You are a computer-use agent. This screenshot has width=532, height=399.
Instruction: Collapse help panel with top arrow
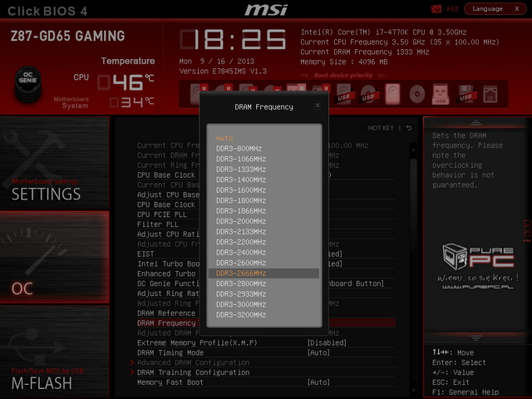tap(475, 122)
